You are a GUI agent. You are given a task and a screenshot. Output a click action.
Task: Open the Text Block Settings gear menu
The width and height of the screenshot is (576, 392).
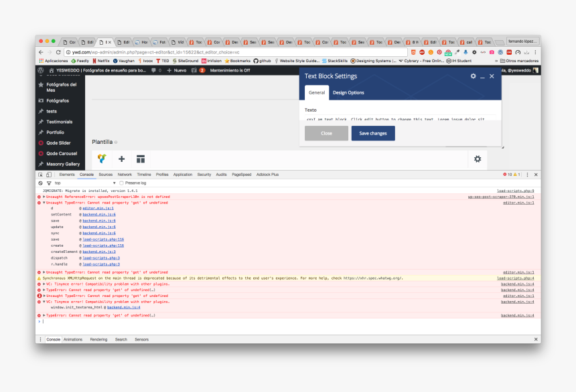point(473,76)
